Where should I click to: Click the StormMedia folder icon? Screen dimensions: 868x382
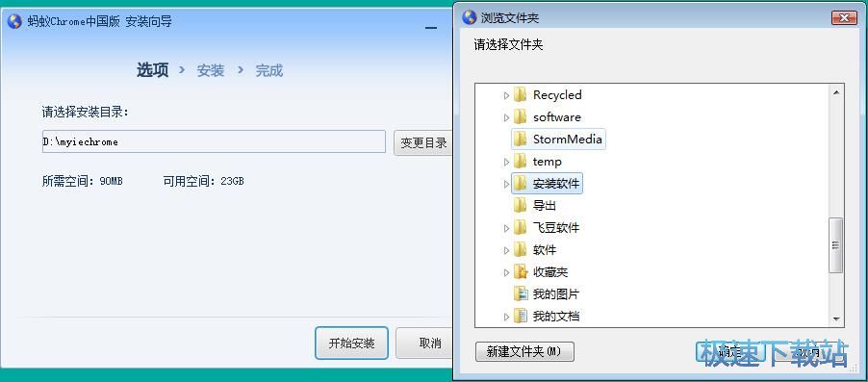(x=520, y=139)
